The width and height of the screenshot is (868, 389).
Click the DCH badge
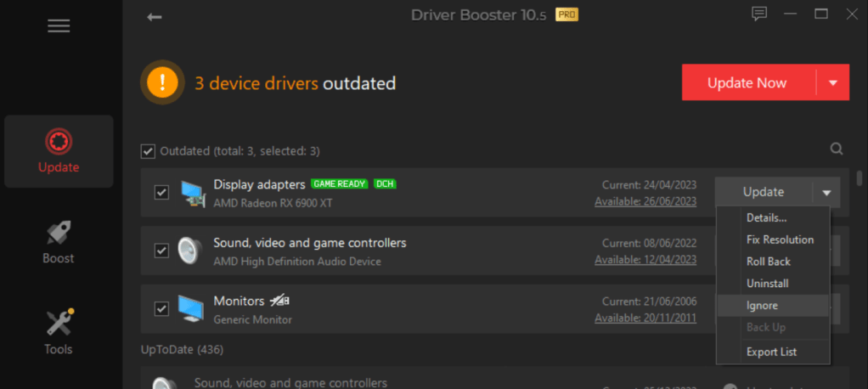(x=385, y=183)
